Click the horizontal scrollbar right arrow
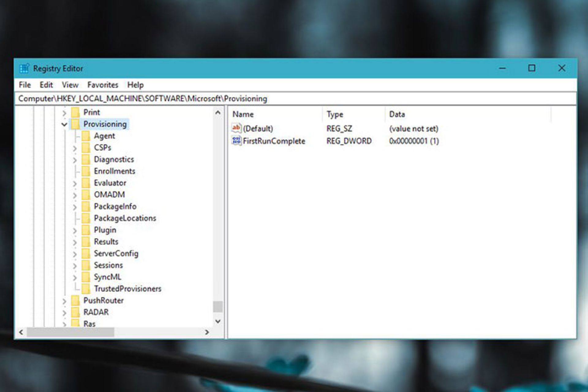 (207, 332)
